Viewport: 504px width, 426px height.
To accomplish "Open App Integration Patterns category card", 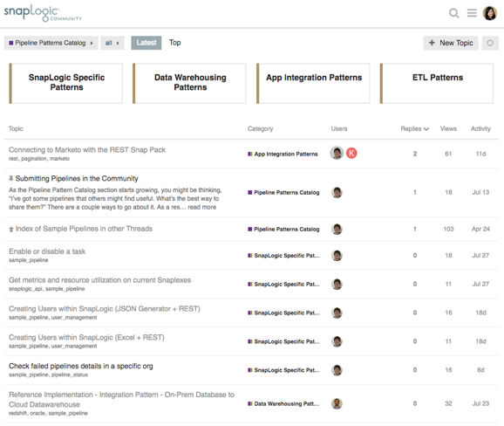I will [x=313, y=83].
